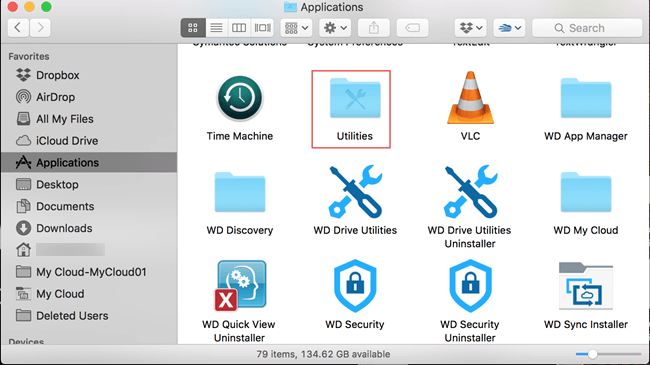Open the blue app toolbar dropdown
Screen dimensions: 650x365
[x=509, y=28]
